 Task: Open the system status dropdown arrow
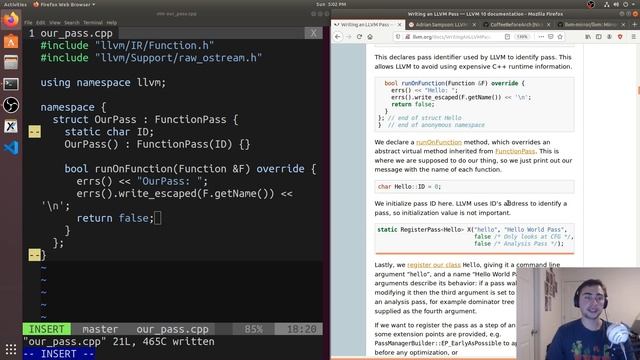tap(634, 4)
